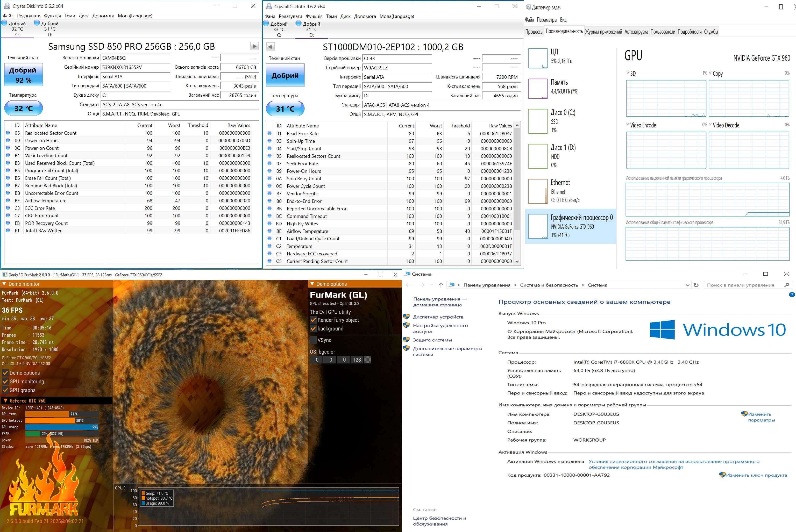This screenshot has width=796, height=532.
Task: Refresh the Система address bar
Action: 696,285
